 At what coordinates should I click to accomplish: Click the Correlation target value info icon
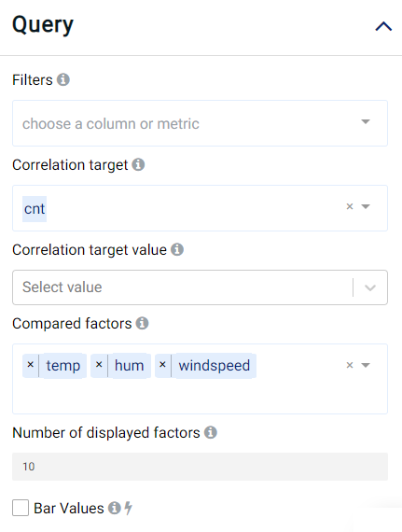tap(177, 249)
